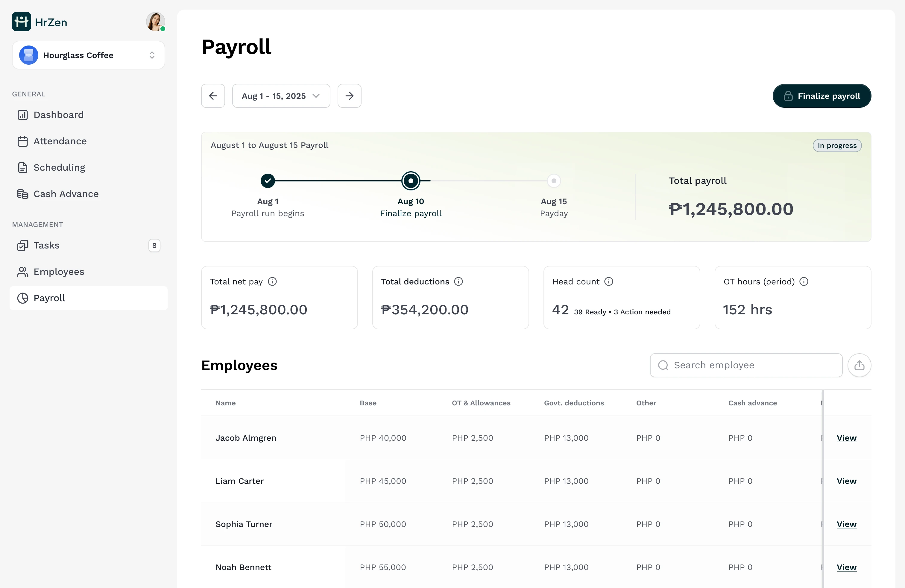Click the Aug 10 Finalize payroll step marker
The height and width of the screenshot is (588, 905).
(x=411, y=181)
